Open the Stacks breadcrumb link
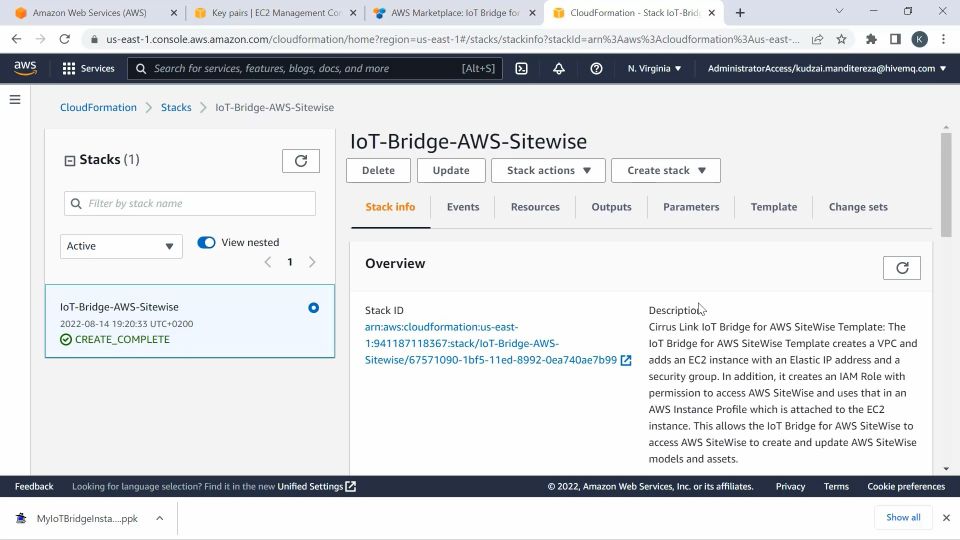This screenshot has width=960, height=540. pos(176,107)
